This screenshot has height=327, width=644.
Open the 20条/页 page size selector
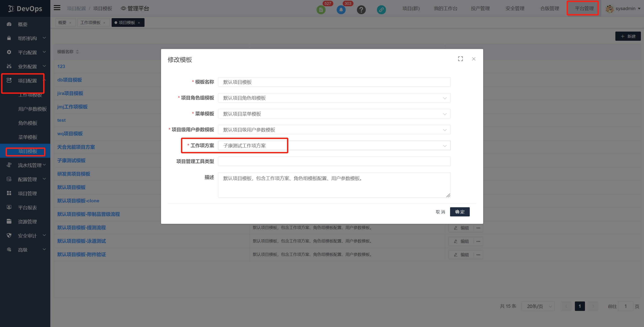tap(538, 306)
